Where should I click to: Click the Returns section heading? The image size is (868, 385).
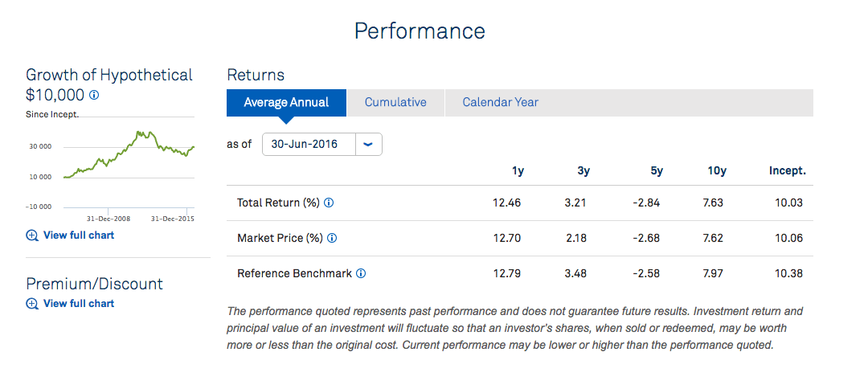point(256,75)
